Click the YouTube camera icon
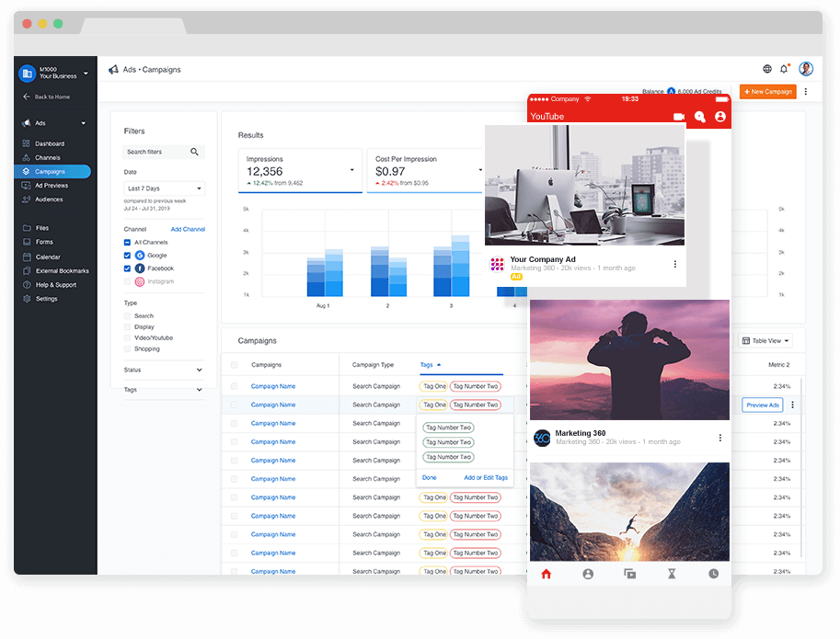The width and height of the screenshot is (840, 639). (679, 117)
